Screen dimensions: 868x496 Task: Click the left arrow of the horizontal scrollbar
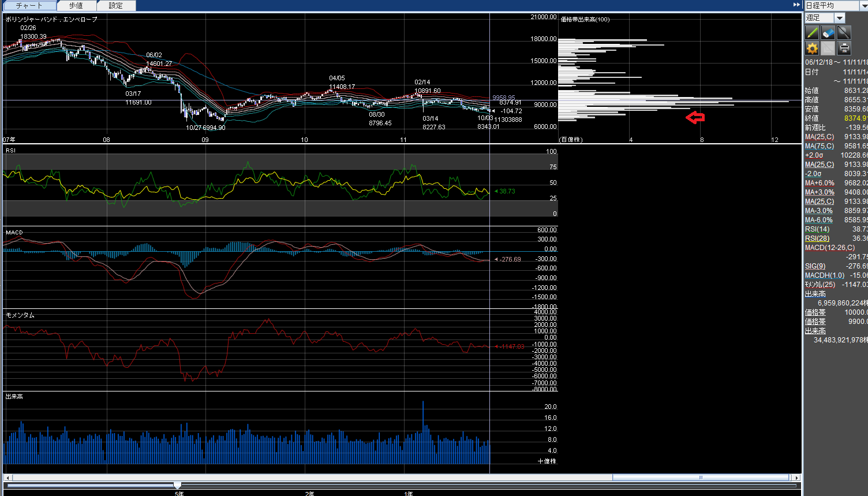[x=8, y=478]
